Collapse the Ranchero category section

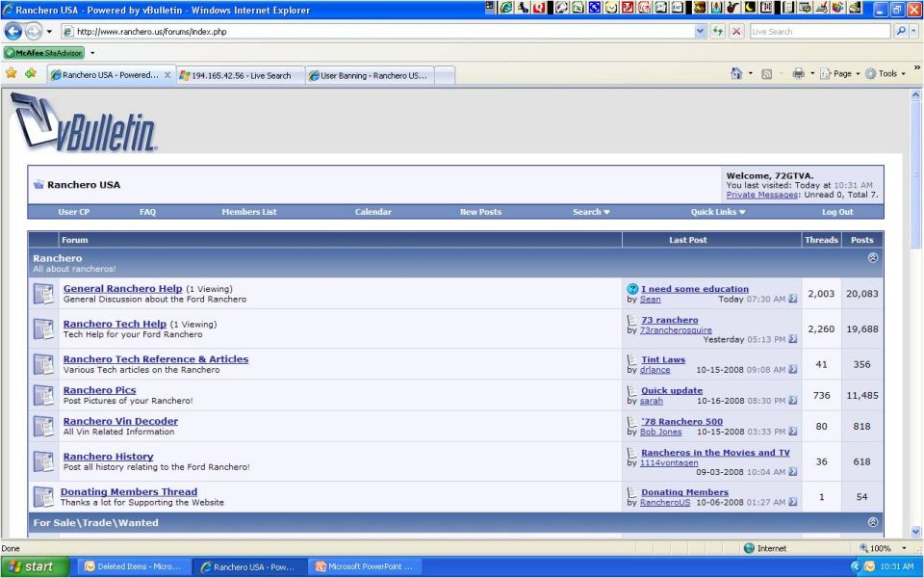click(873, 258)
